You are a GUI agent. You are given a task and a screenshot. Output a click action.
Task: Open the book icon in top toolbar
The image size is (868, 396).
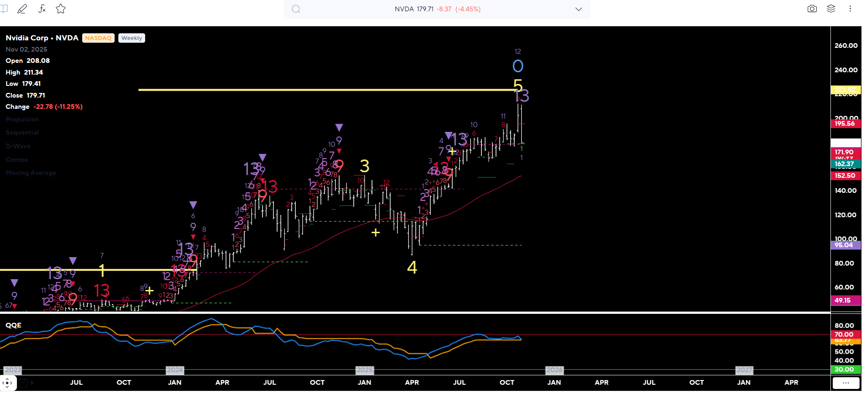(x=4, y=9)
